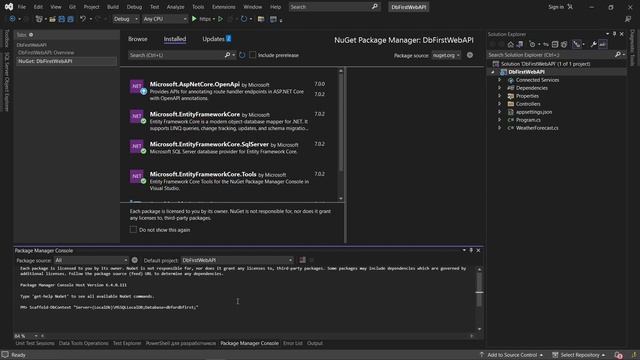Click the Visual Studio logo icon
Viewport: 640px width, 360px height.
pos(9,7)
